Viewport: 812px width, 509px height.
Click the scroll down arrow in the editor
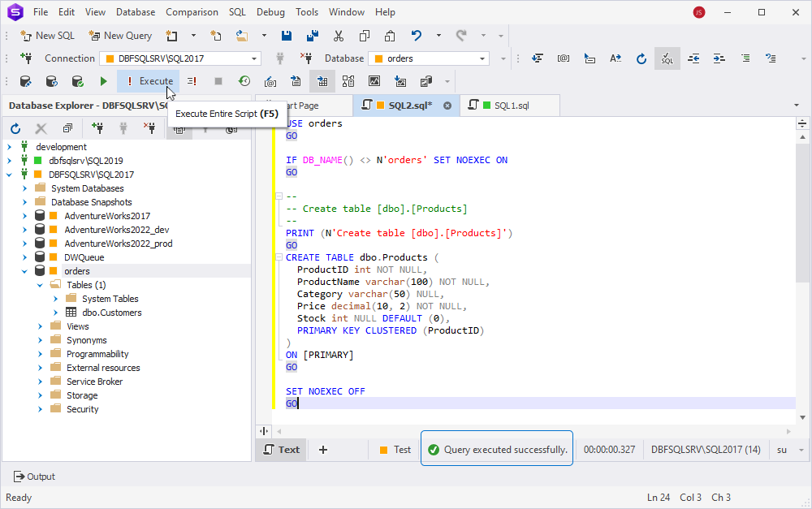803,417
